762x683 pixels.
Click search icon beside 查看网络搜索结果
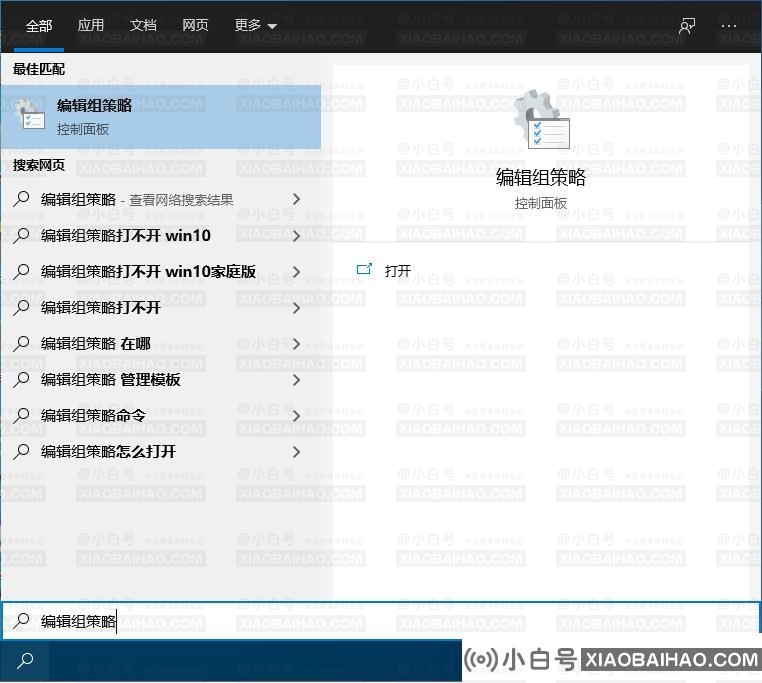tap(21, 199)
